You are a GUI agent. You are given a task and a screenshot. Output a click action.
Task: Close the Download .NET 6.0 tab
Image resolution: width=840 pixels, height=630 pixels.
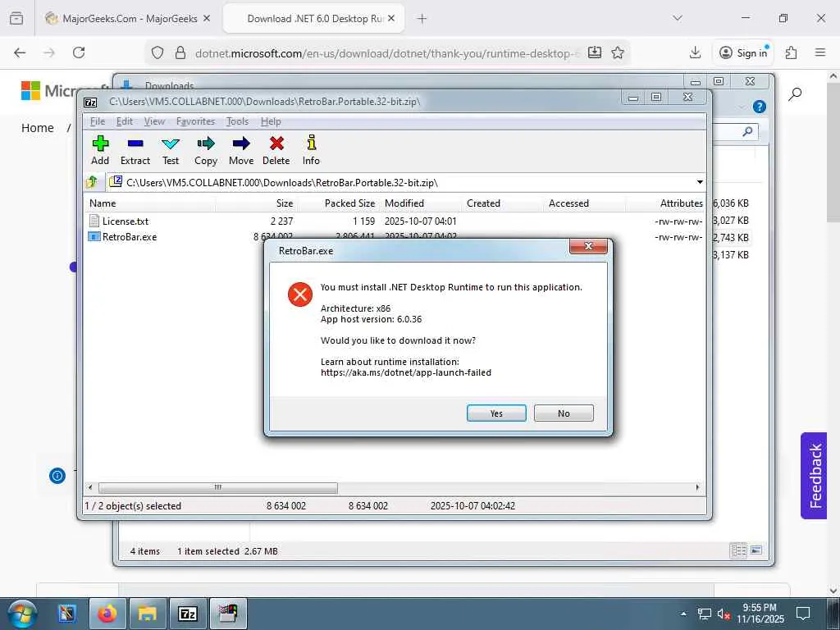391,18
